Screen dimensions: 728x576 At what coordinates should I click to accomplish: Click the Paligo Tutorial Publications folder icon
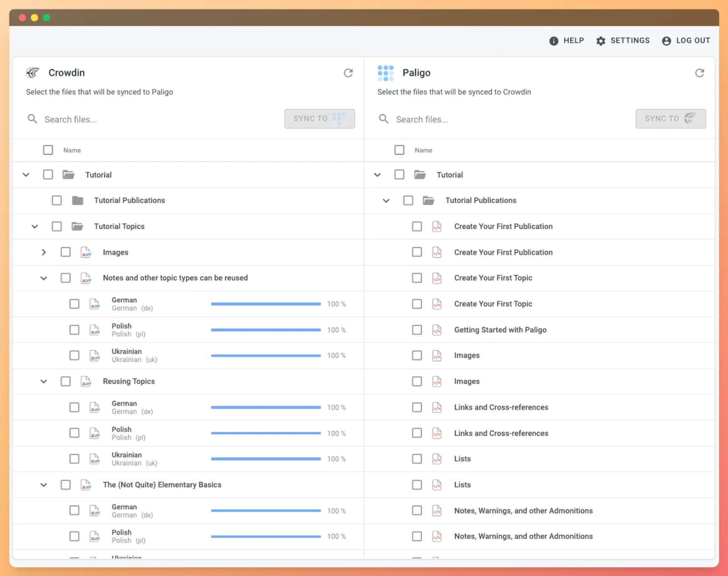tap(428, 200)
